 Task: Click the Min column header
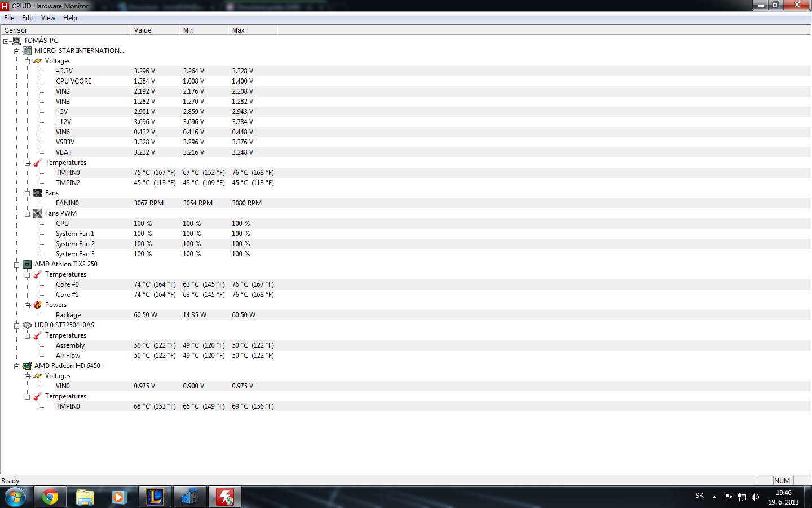pyautogui.click(x=204, y=30)
